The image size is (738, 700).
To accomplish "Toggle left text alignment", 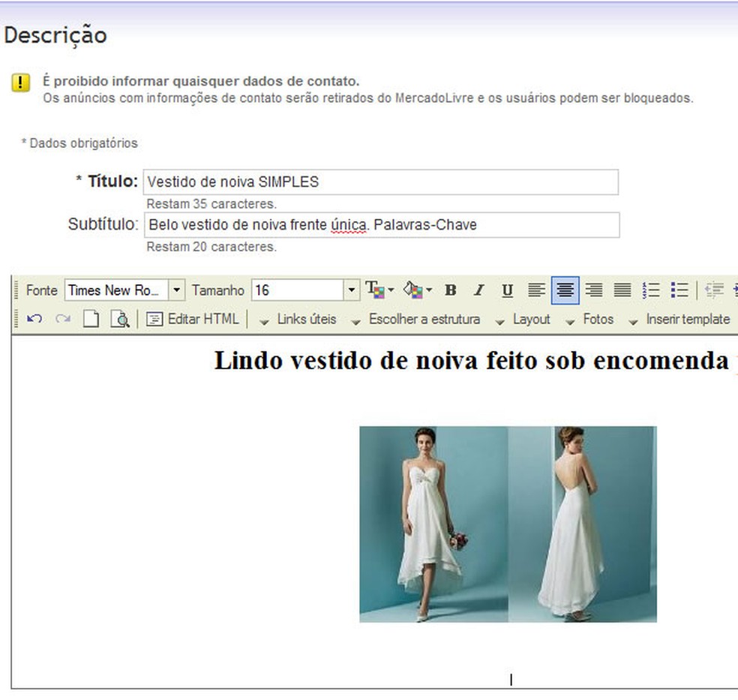I will click(x=535, y=290).
